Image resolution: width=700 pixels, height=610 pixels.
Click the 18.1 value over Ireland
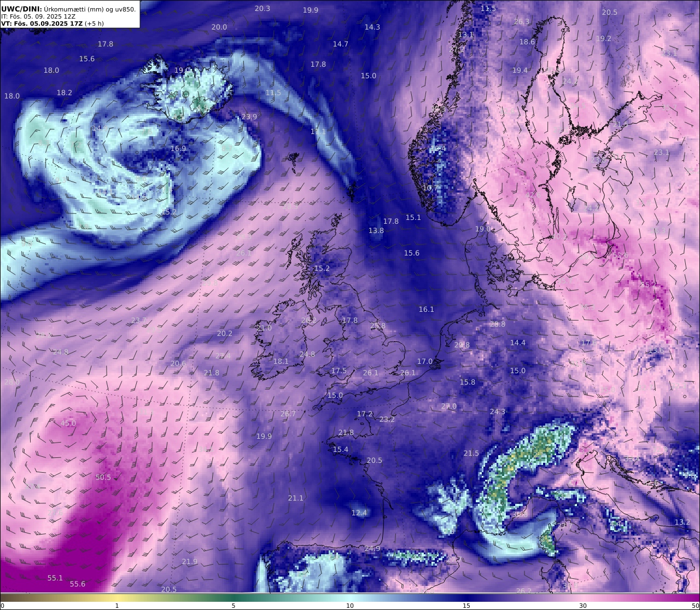281,362
